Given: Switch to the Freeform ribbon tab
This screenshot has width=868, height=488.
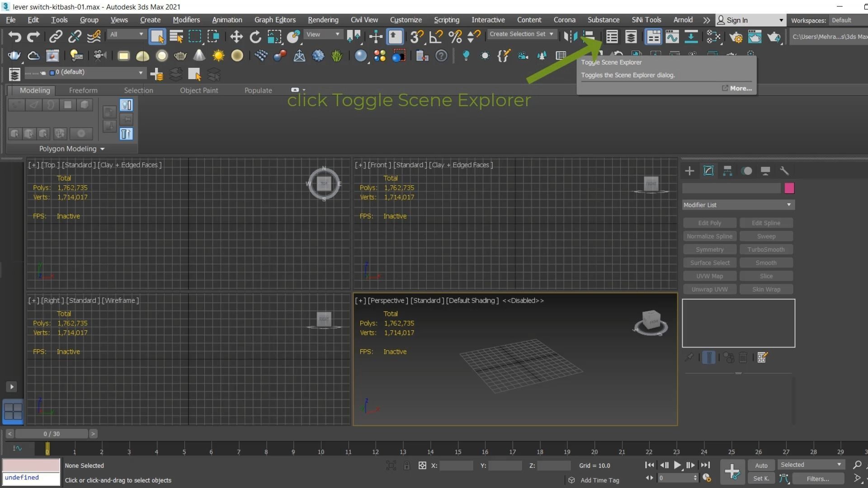Looking at the screenshot, I should pos(83,90).
